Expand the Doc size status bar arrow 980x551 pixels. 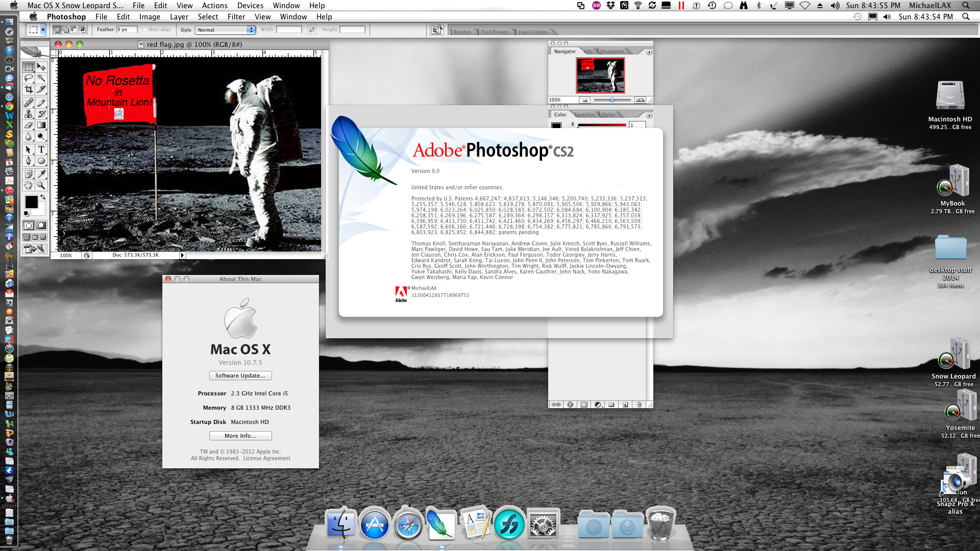[x=182, y=255]
